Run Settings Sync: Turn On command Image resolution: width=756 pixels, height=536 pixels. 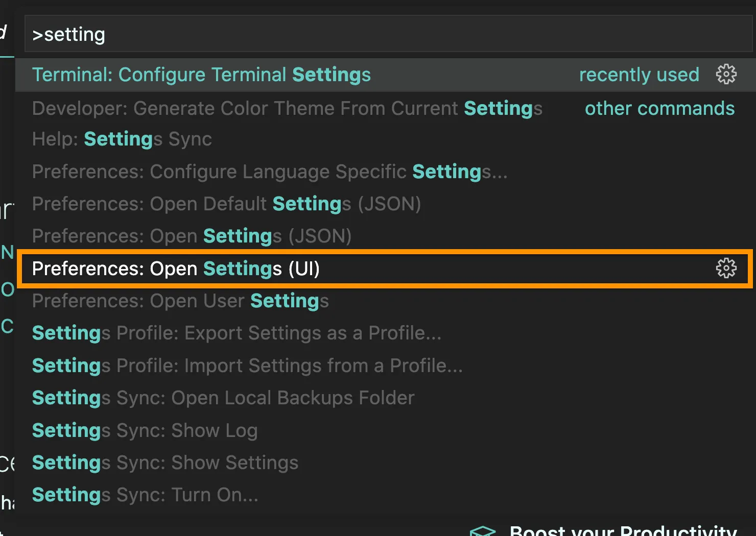(x=145, y=495)
